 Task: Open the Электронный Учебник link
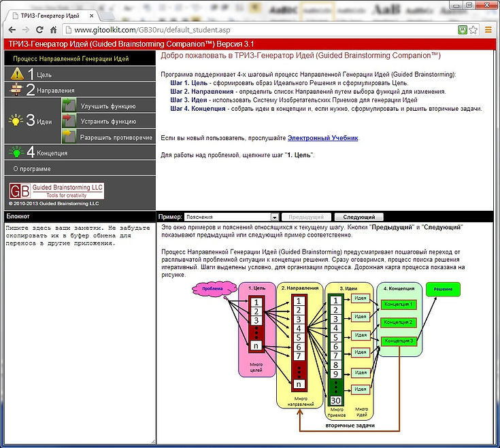pyautogui.click(x=322, y=138)
